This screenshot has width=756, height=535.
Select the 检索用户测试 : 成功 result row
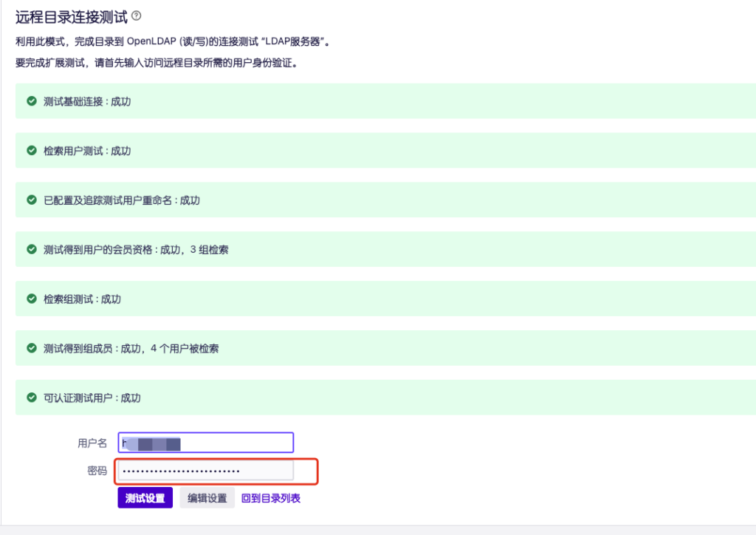[x=87, y=151]
